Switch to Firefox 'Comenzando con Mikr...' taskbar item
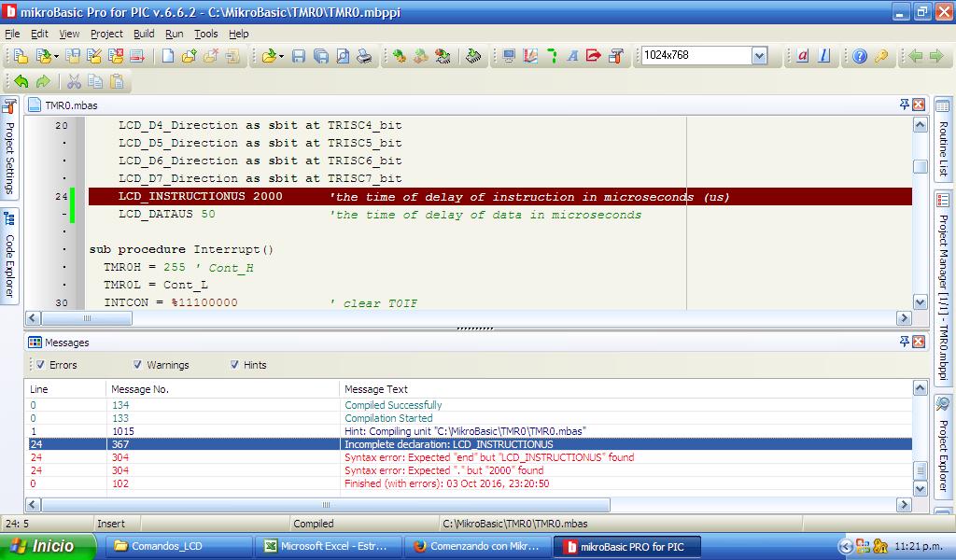 pyautogui.click(x=478, y=546)
